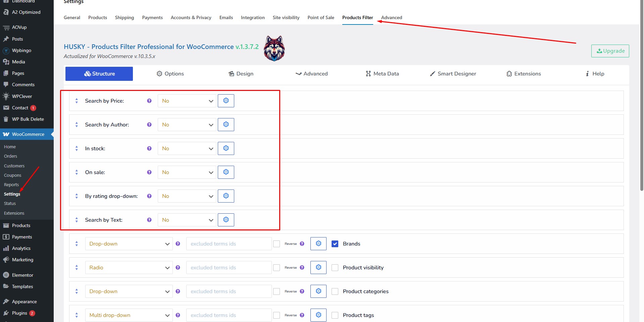The height and width of the screenshot is (322, 644).
Task: Open the Radio type dropdown for Product visibility
Action: point(129,267)
